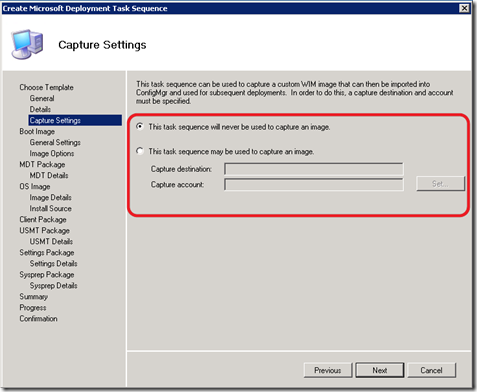Image resolution: width=477 pixels, height=392 pixels.
Task: Open the General Settings step
Action: tap(55, 142)
